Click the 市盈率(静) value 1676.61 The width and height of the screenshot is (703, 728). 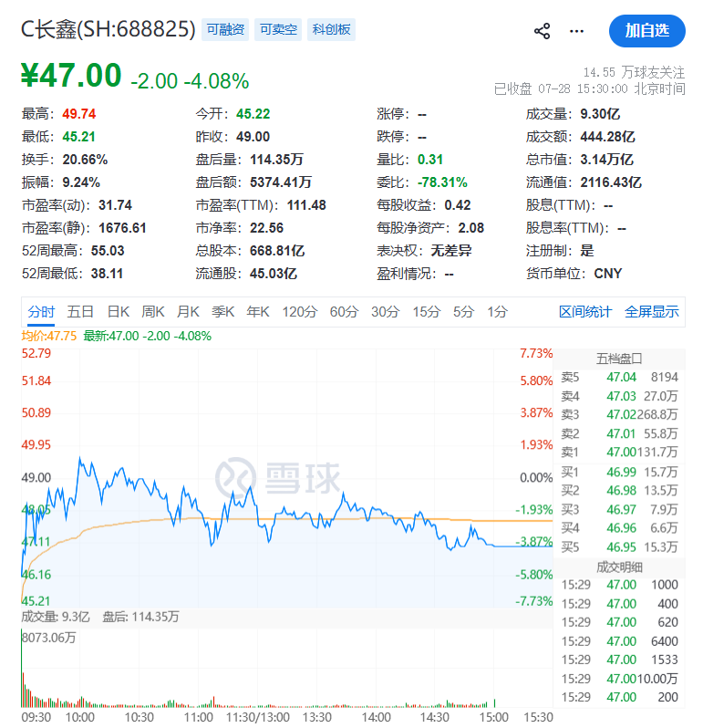click(122, 228)
